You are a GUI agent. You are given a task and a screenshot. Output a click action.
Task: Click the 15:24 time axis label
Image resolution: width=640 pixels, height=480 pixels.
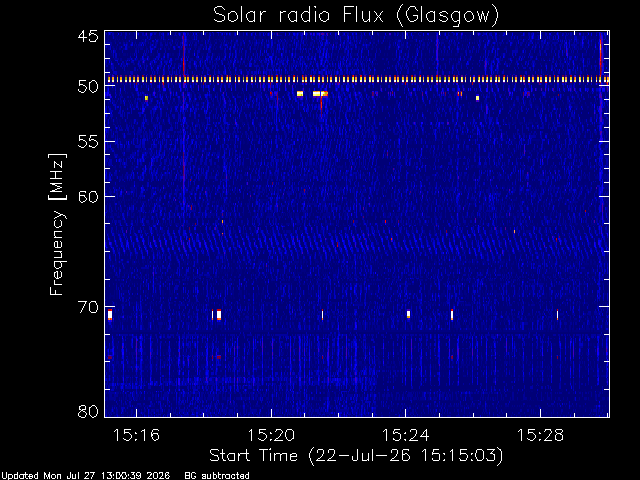[405, 435]
